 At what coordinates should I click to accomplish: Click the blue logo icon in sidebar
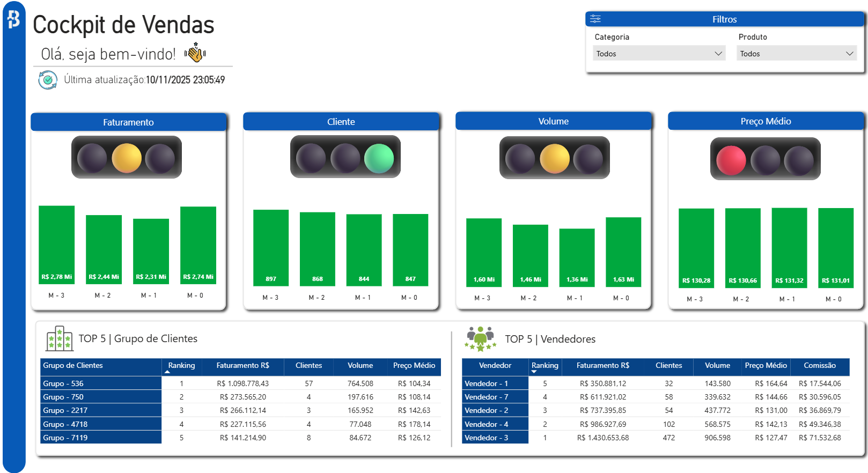(x=14, y=19)
